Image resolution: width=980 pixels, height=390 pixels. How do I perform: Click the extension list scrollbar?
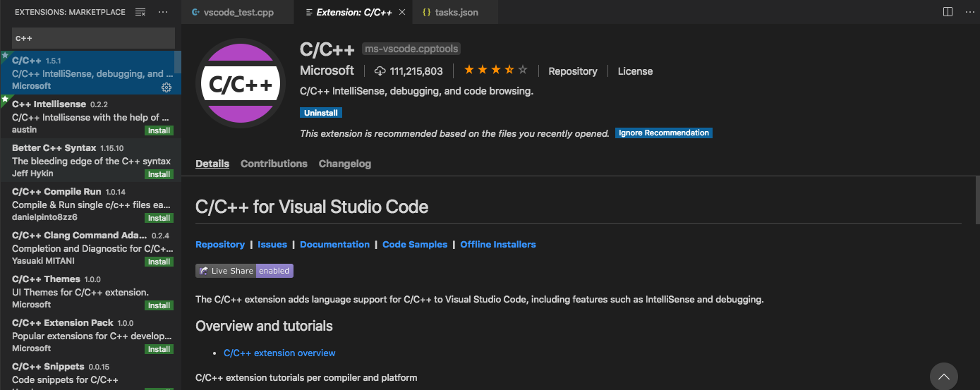click(178, 62)
